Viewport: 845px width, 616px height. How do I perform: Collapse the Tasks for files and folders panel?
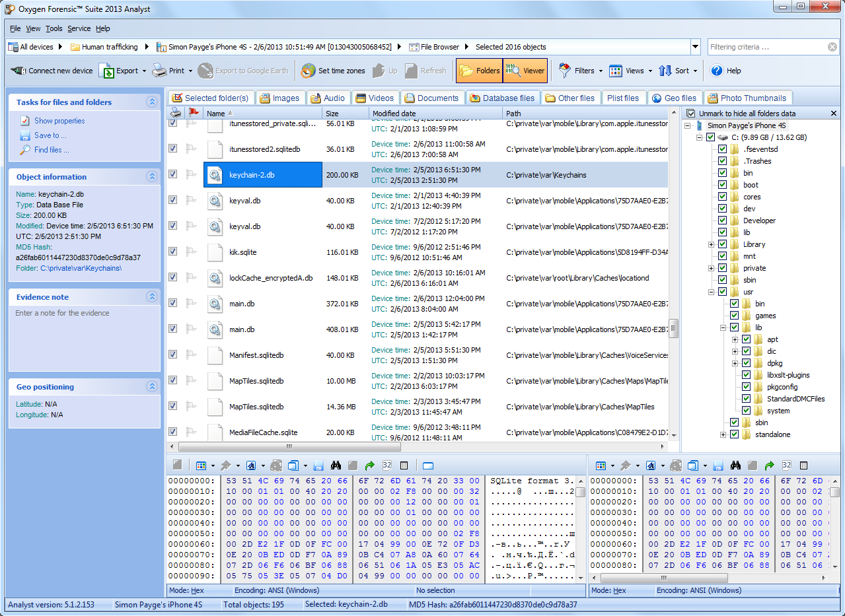coord(152,102)
